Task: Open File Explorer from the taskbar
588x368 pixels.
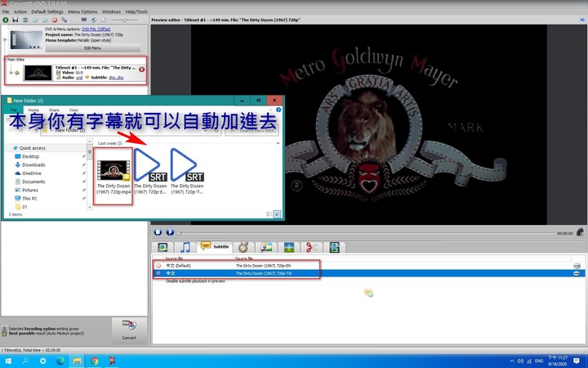Action: click(78, 361)
